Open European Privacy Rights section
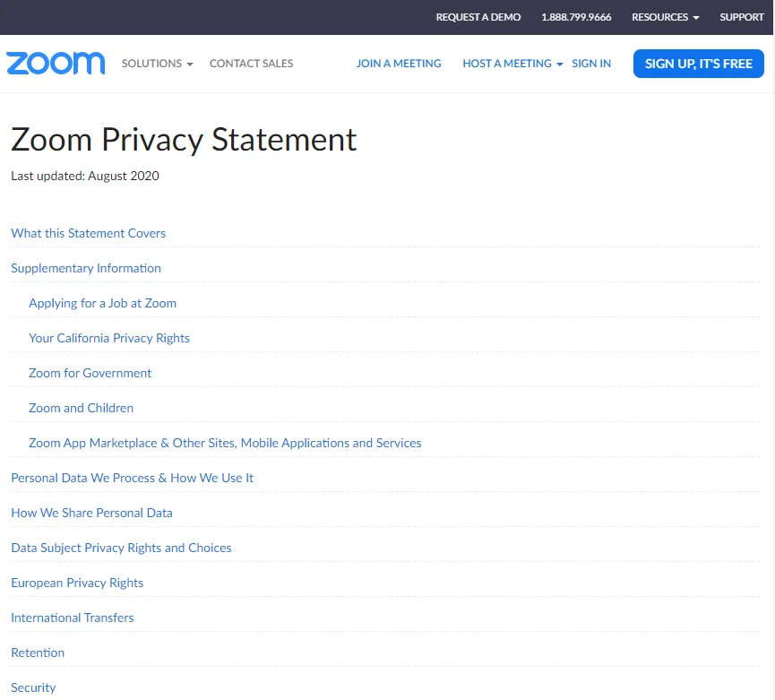The height and width of the screenshot is (700, 775). pyautogui.click(x=77, y=583)
